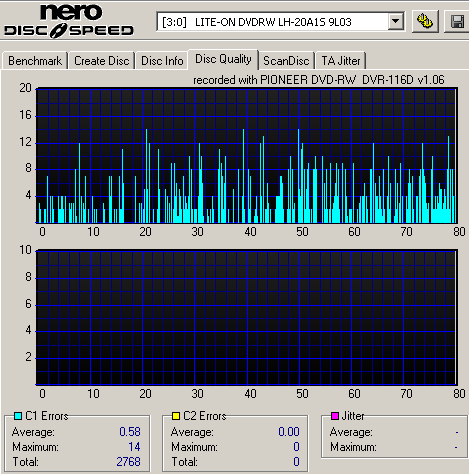469x474 pixels.
Task: Click the C1 Errors group label
Action: pyautogui.click(x=47, y=416)
